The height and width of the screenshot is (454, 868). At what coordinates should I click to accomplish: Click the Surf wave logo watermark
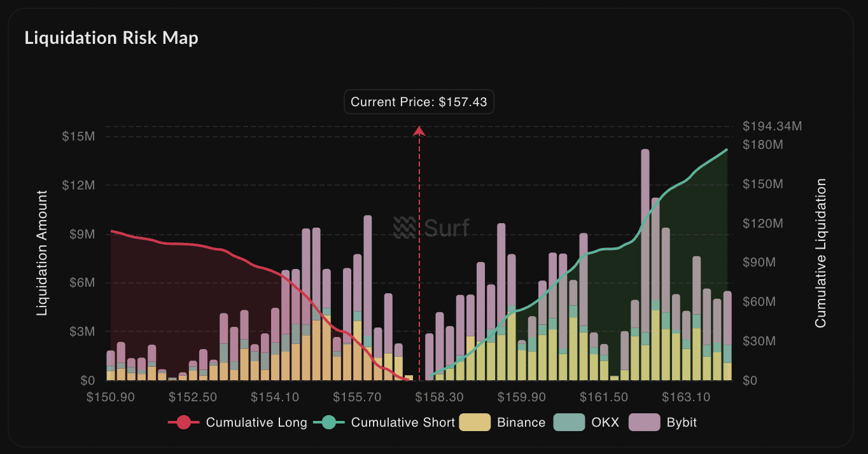tap(405, 228)
